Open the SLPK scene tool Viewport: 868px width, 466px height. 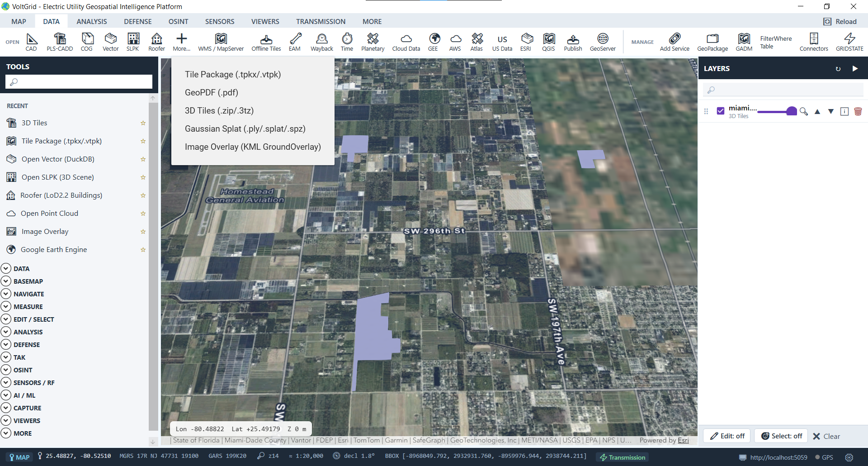click(133, 42)
